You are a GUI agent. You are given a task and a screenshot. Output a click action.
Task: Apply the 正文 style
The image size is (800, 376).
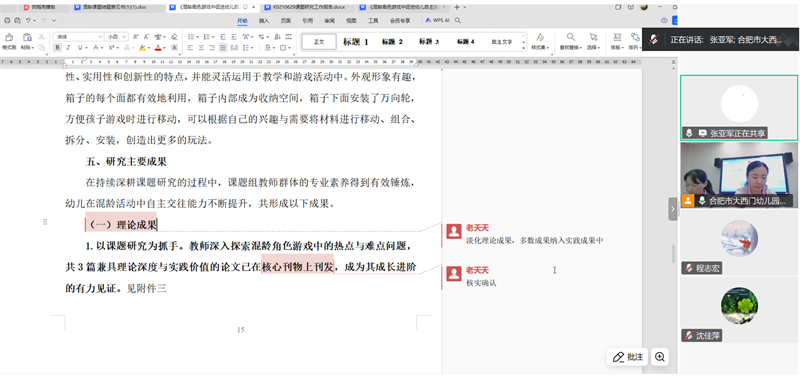point(319,42)
